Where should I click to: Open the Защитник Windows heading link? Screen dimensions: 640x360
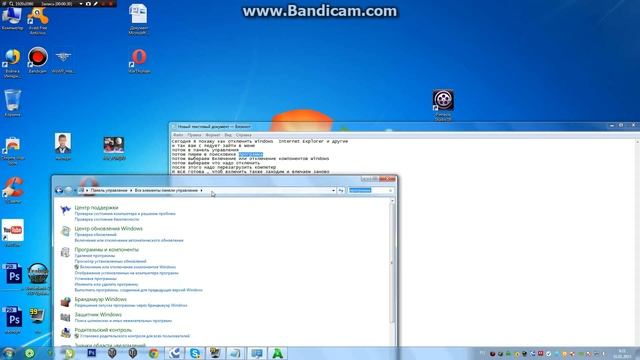pyautogui.click(x=98, y=315)
